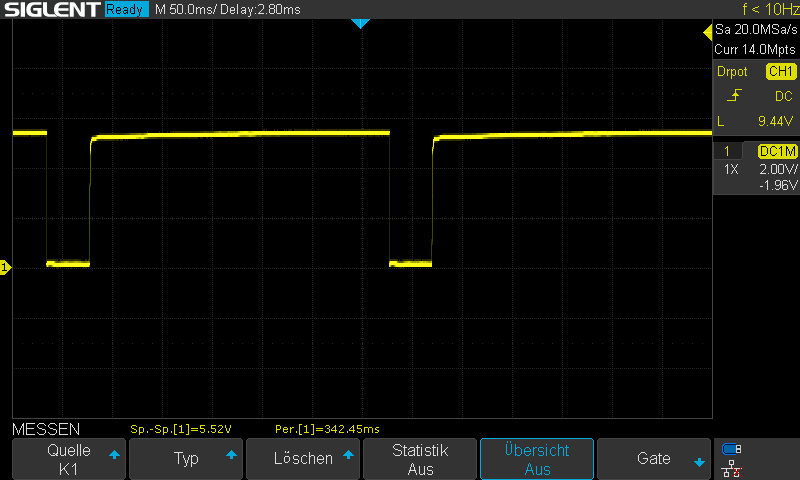This screenshot has height=480, width=800.
Task: Click the yellow trigger level arrow
Action: click(707, 33)
